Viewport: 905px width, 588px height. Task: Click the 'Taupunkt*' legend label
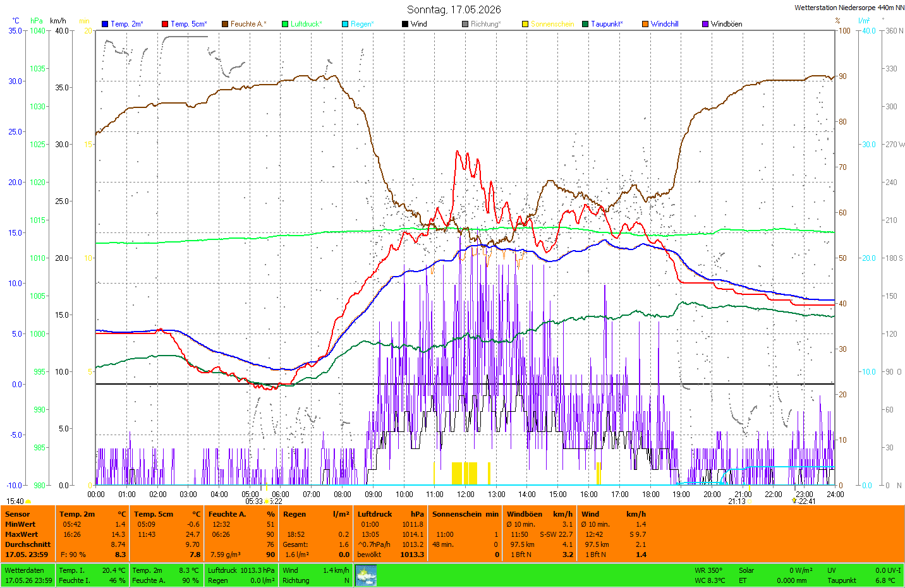tap(607, 24)
